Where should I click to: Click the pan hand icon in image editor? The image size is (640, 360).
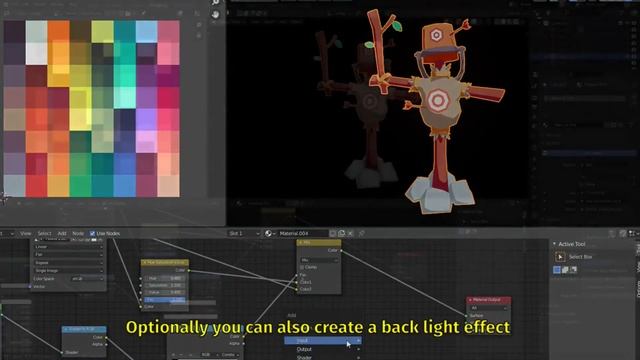(x=216, y=14)
